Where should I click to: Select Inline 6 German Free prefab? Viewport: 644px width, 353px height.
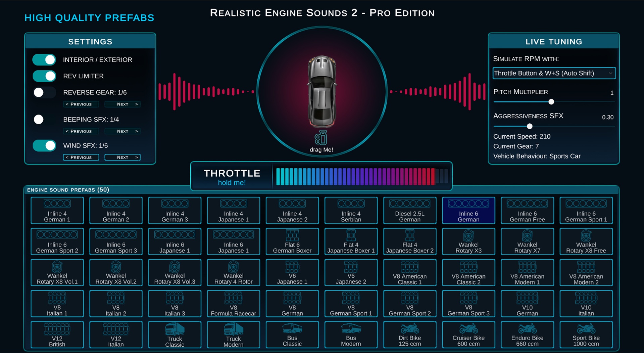click(x=527, y=210)
